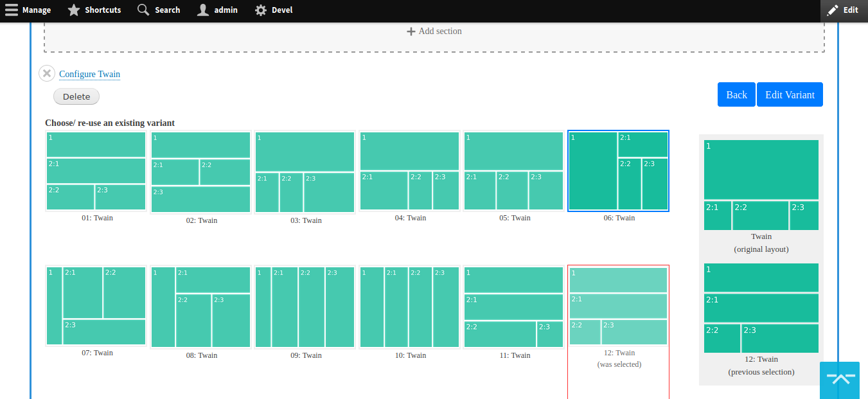
Task: Select layout variant 01: Twain
Action: (96, 171)
